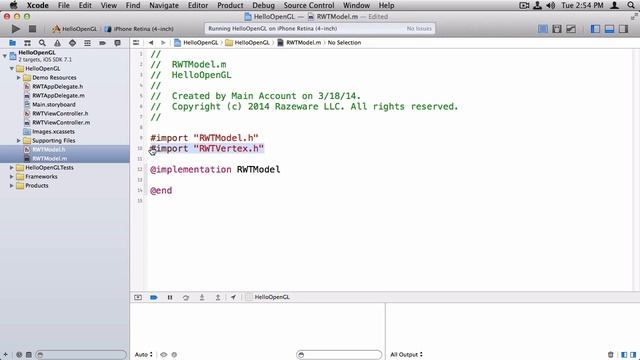The image size is (640, 360).
Task: Click Step Over in debug bar
Action: point(186,297)
